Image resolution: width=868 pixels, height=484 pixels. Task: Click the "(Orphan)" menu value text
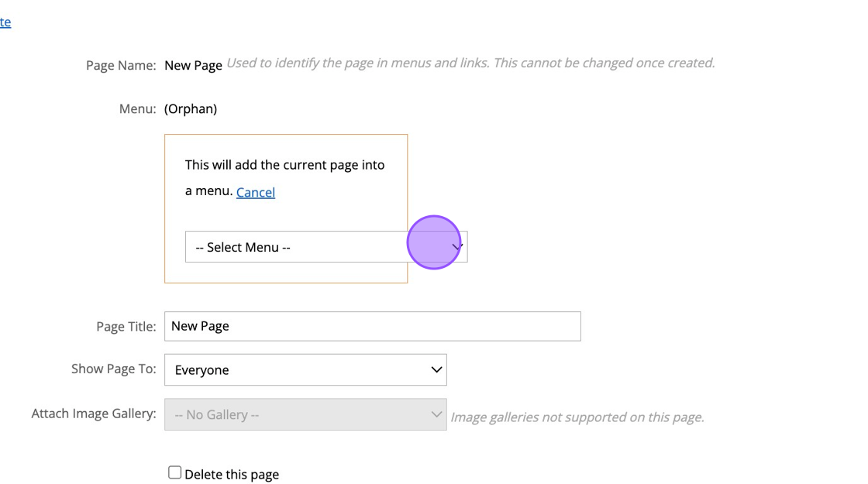point(191,108)
